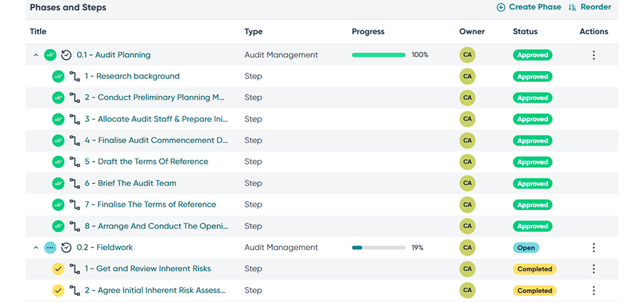Click step icon beside Research background
Screen dimensions: 644x302
tap(74, 77)
